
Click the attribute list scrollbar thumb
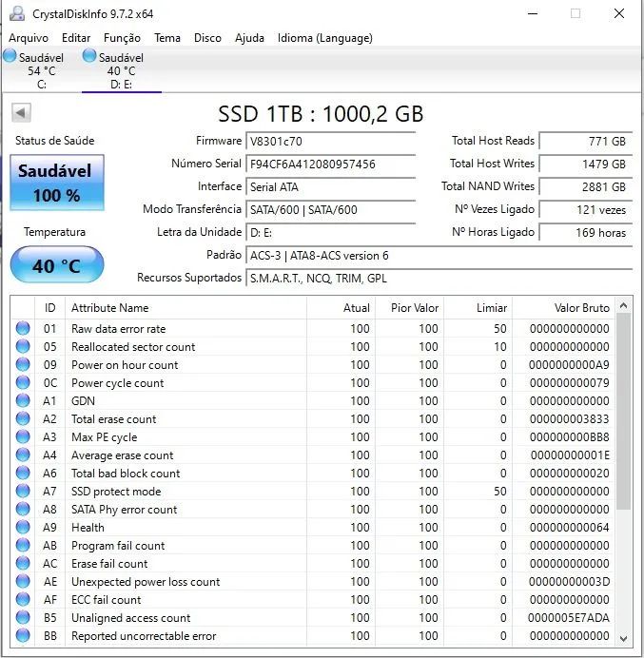click(624, 411)
